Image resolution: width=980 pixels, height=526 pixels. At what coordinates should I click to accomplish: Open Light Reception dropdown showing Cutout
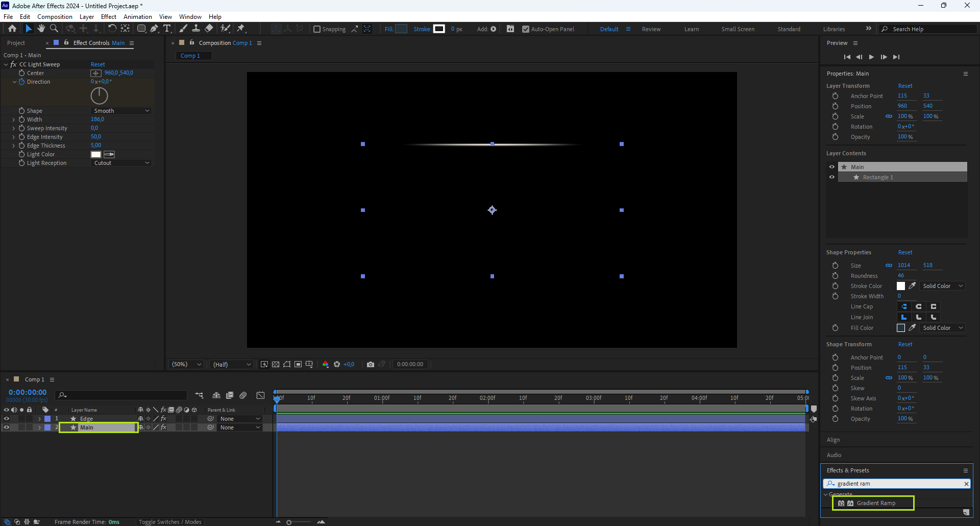tap(121, 163)
